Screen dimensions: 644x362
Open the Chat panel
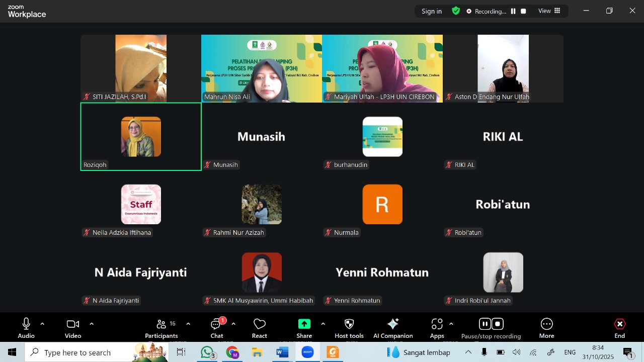[x=217, y=324]
